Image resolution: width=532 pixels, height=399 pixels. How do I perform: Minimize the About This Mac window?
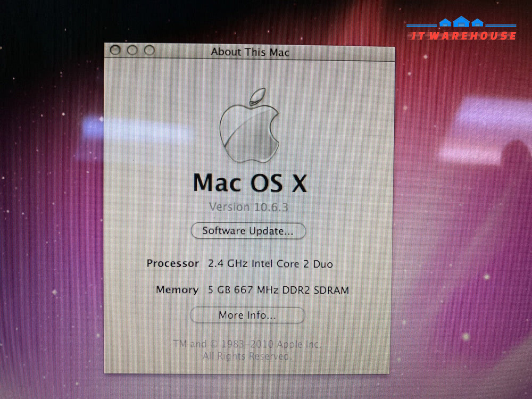[132, 50]
